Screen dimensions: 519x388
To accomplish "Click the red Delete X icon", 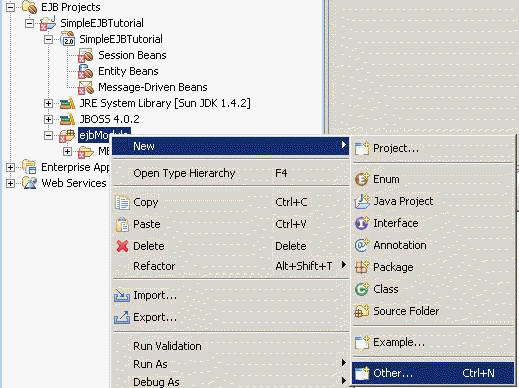I will pos(122,246).
